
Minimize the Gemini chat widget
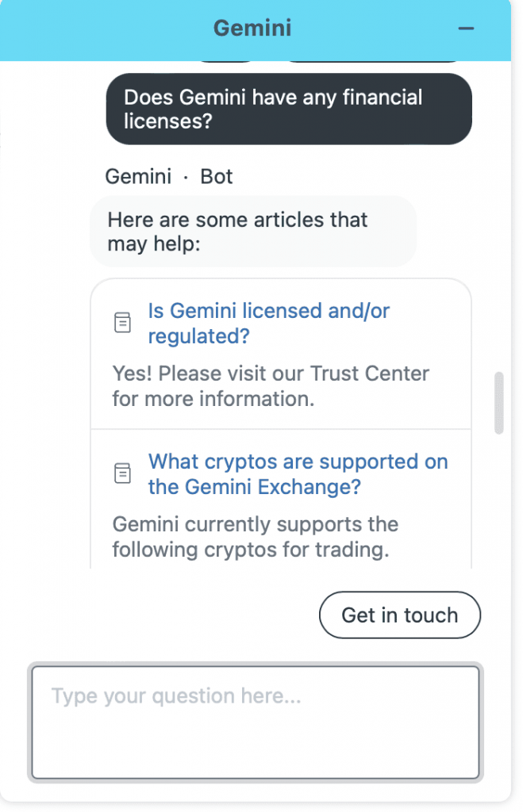pyautogui.click(x=466, y=29)
